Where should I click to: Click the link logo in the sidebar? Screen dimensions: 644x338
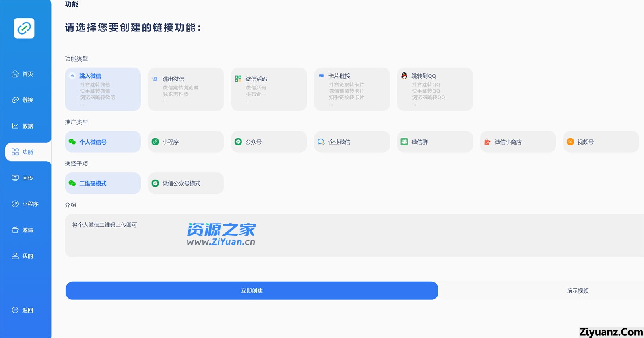[x=24, y=28]
